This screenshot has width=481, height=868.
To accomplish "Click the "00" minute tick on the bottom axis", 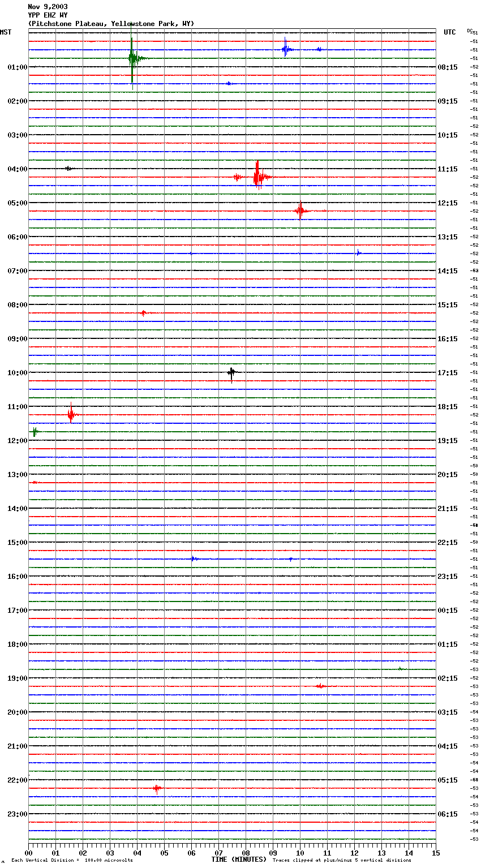I will click(28, 852).
